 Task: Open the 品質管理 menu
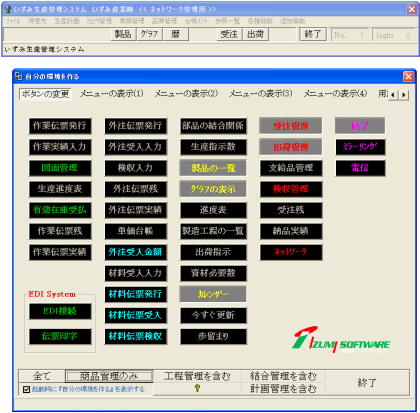164,21
